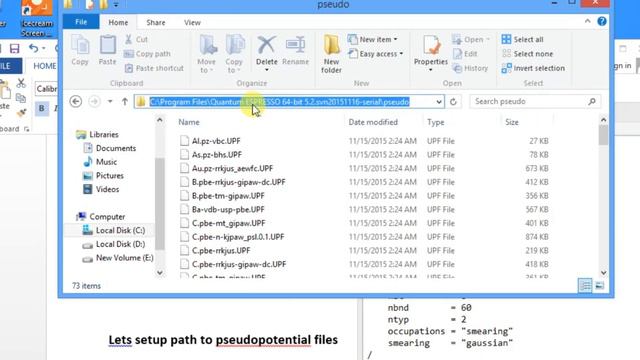Sort by the Size column header
The image size is (640, 360).
pos(512,122)
